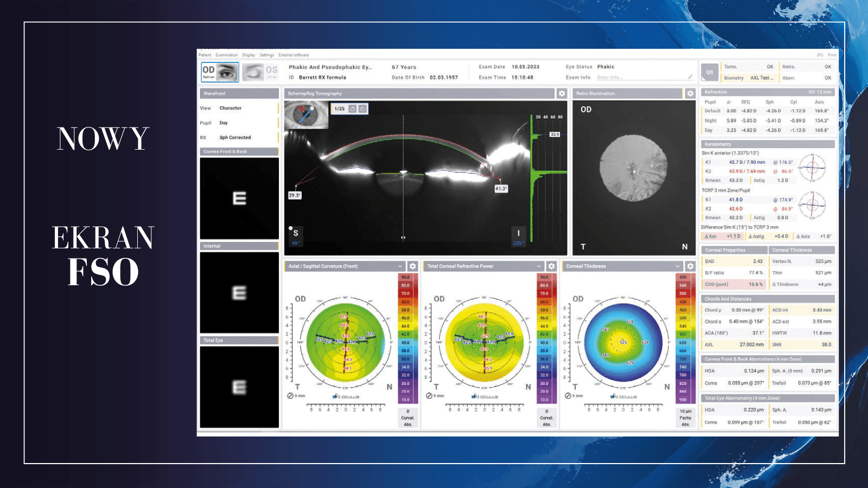868x488 pixels.
Task: Rotate Scheimpflug image clockwise
Action: click(x=362, y=108)
